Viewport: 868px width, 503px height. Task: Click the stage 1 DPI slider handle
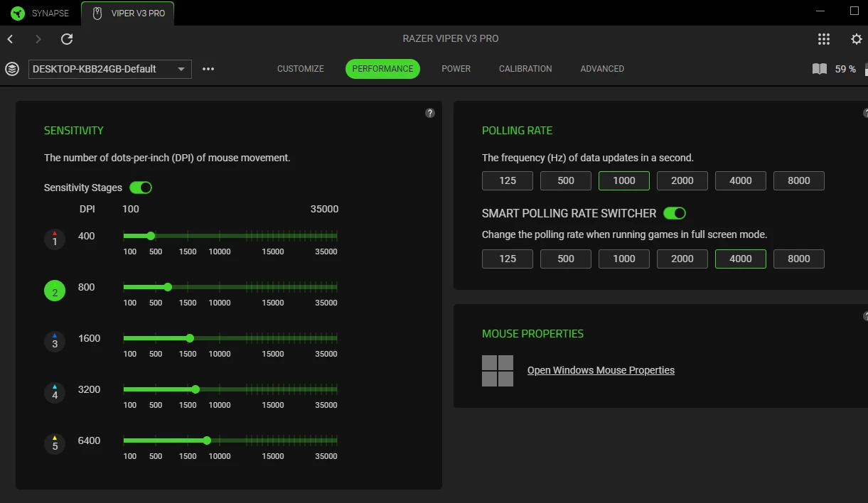pos(151,236)
